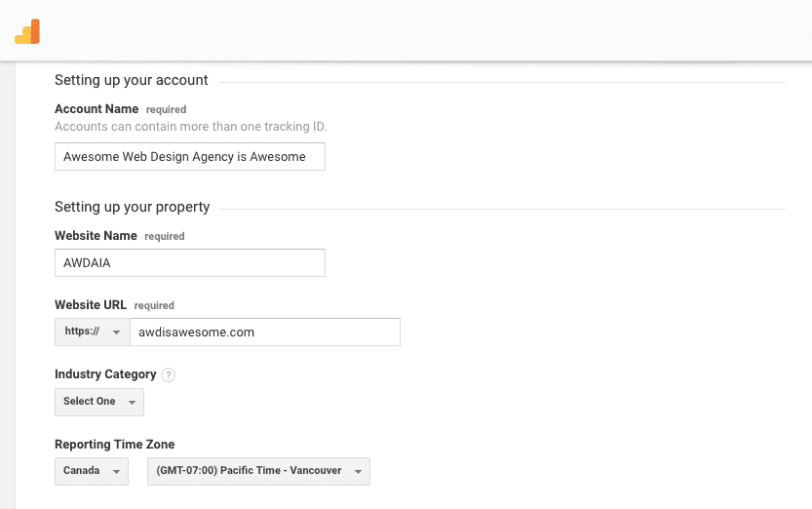
Task: Click the Reporting Time Zone label
Action: (x=115, y=445)
